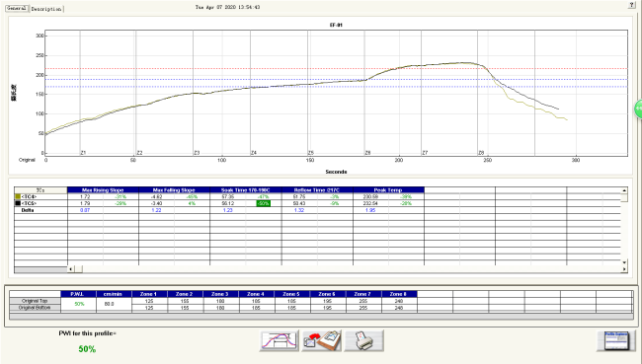Select the Max Rising Slope column header
This screenshot has width=642, height=364.
pos(103,189)
